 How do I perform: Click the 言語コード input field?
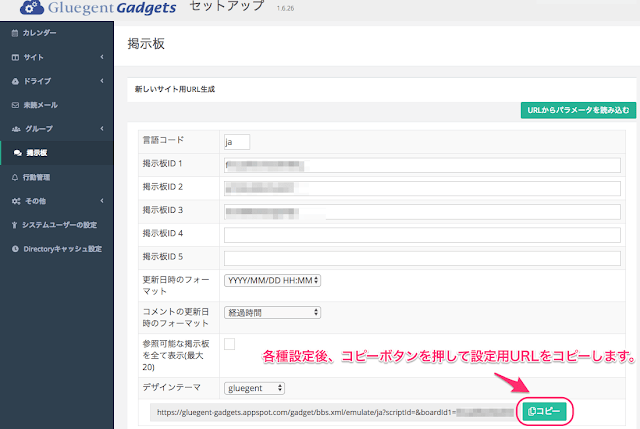237,142
